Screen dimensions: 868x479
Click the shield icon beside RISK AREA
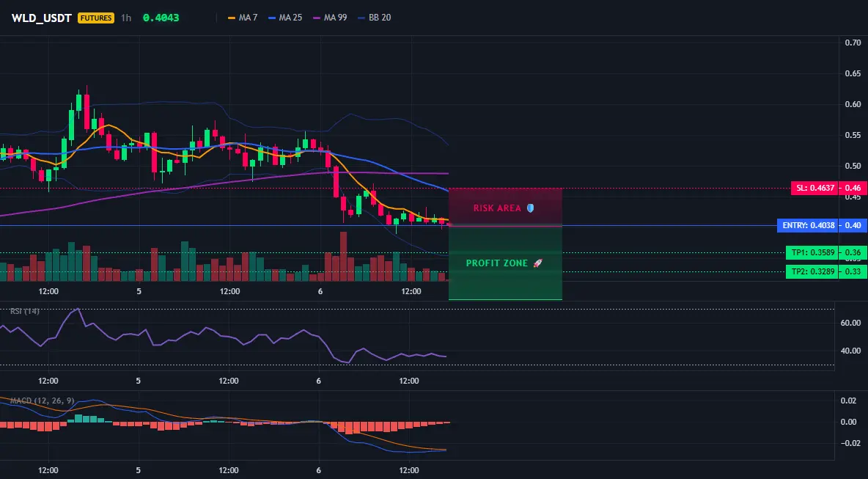(x=530, y=208)
